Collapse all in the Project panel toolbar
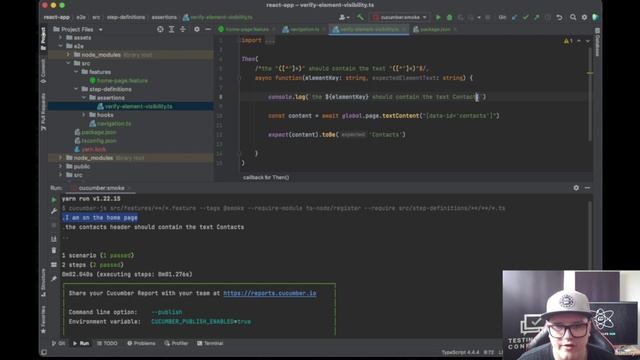Screen dimensions: 640x360 182,29
